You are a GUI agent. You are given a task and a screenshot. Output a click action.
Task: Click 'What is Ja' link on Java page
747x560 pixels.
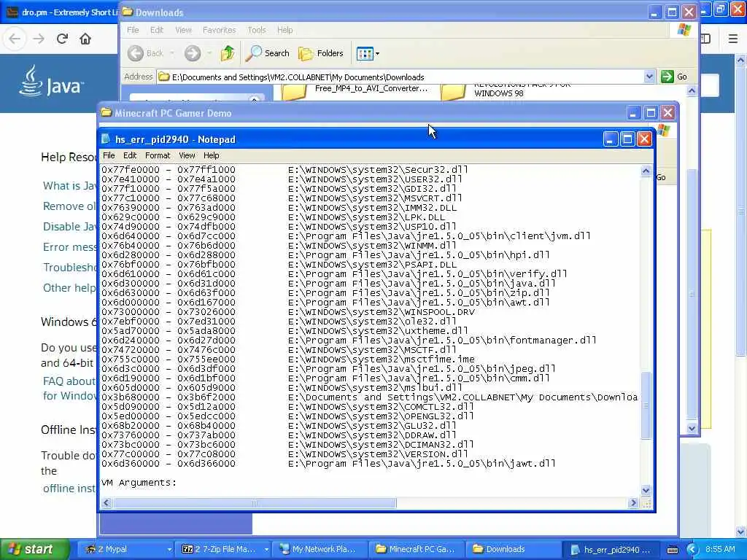(69, 186)
